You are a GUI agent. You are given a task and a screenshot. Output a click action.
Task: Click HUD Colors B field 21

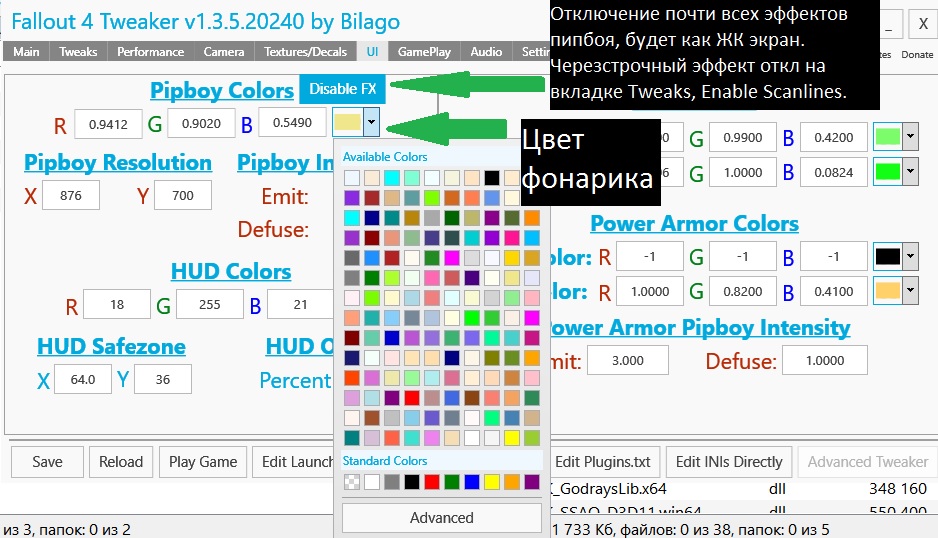click(300, 304)
